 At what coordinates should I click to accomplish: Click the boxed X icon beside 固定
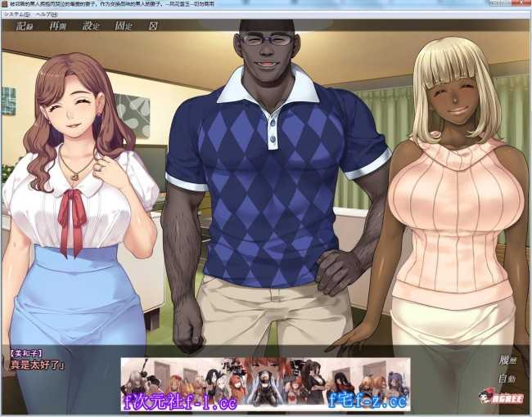[152, 26]
